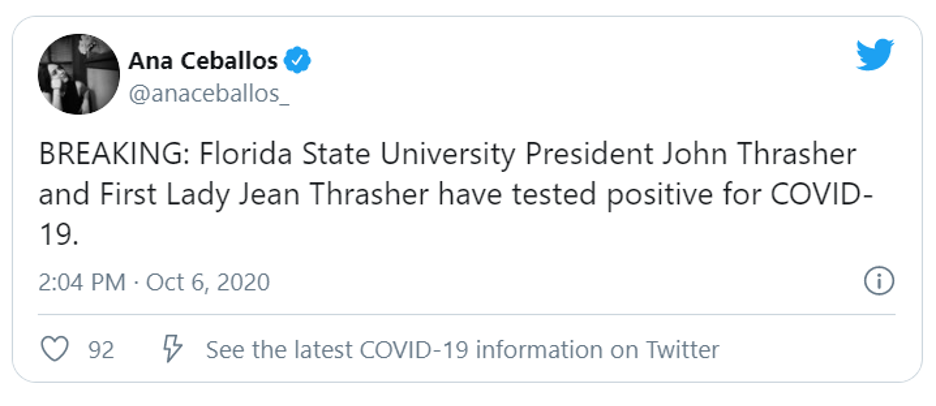Viewport: 936px width, 406px height.
Task: Click the lightning bolt icon
Action: 172,350
